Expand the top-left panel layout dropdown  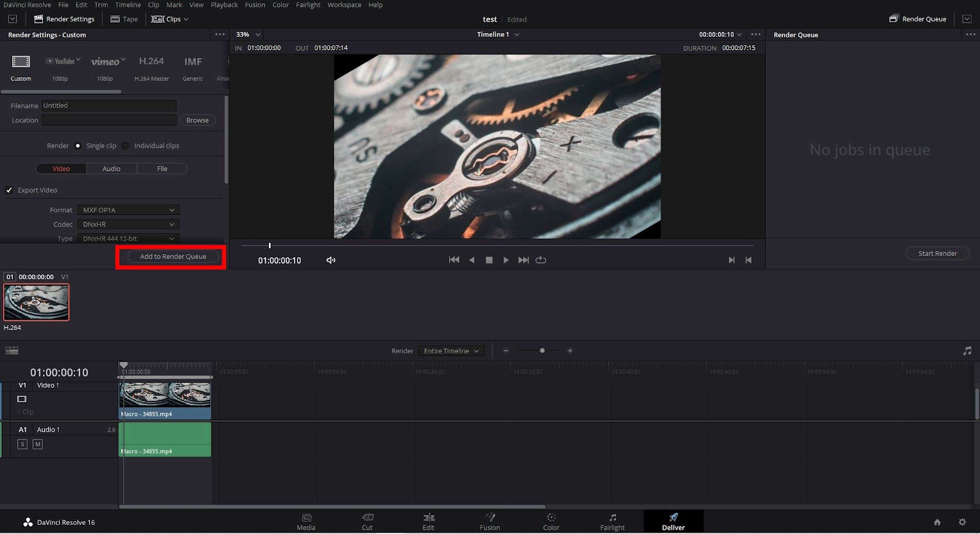coord(12,19)
